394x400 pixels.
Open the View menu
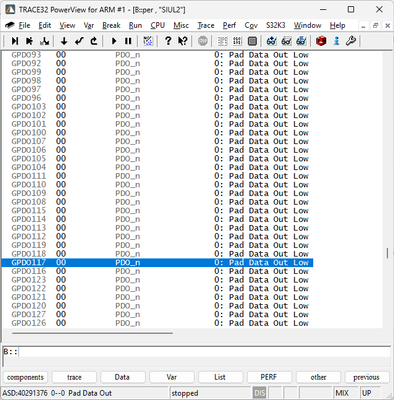tap(67, 25)
